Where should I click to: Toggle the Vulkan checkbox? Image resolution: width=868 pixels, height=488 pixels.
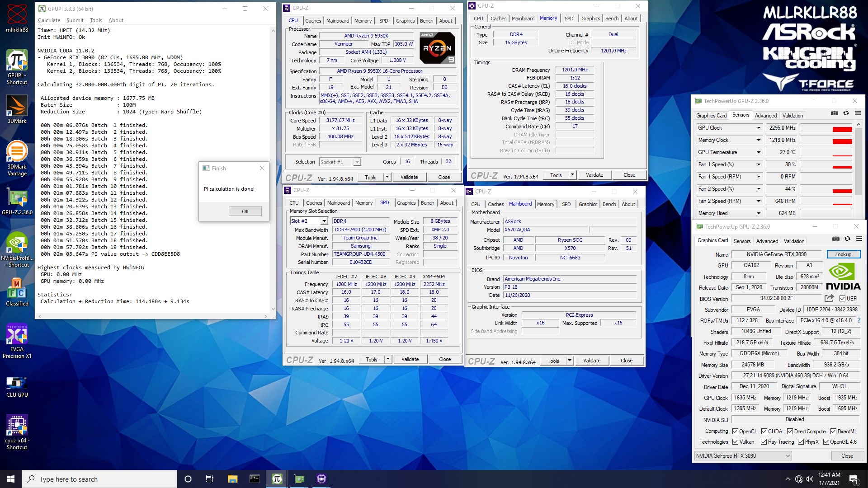735,442
